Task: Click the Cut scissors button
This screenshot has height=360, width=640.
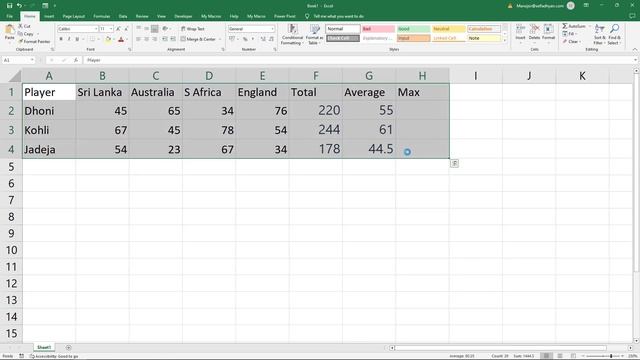Action: pos(24,26)
